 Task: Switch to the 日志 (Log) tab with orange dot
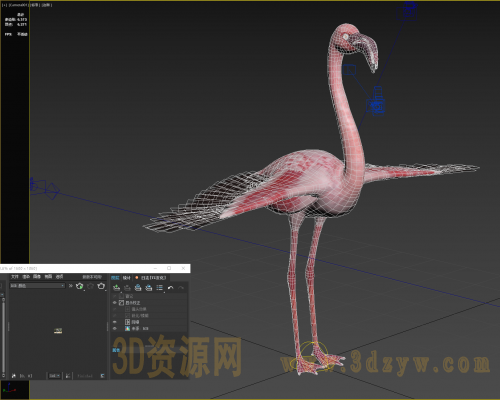[x=151, y=278]
